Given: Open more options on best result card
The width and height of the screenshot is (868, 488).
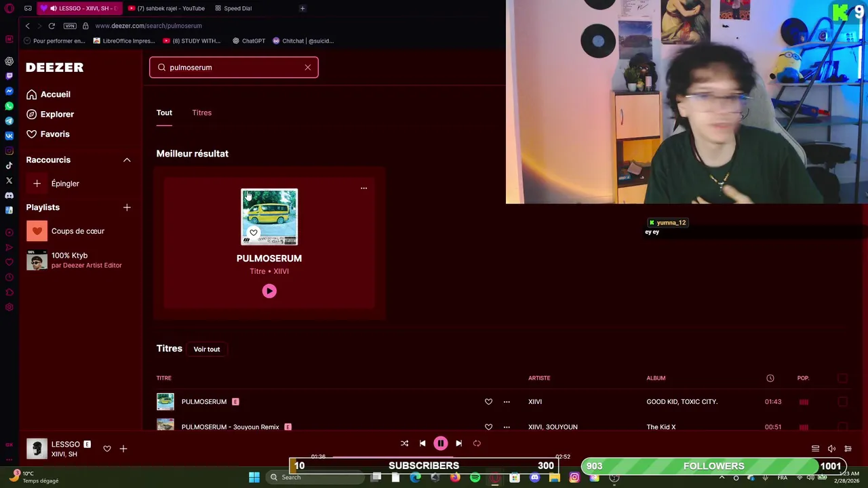Looking at the screenshot, I should pos(363,188).
